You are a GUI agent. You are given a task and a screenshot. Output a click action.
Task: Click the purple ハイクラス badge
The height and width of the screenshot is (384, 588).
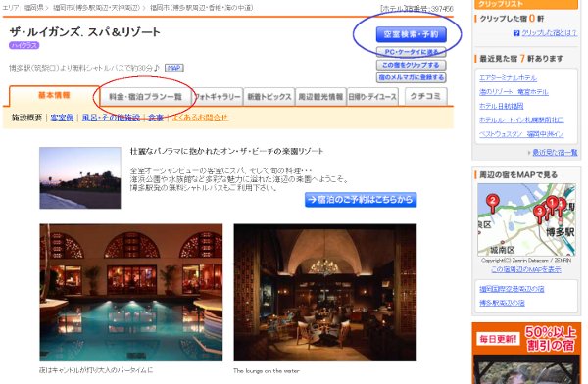coord(24,45)
